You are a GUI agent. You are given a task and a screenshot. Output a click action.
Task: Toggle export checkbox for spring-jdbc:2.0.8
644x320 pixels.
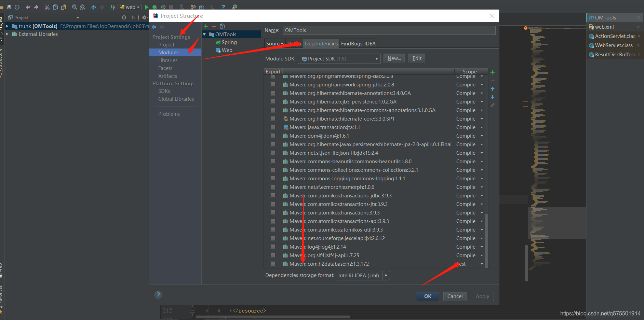273,84
